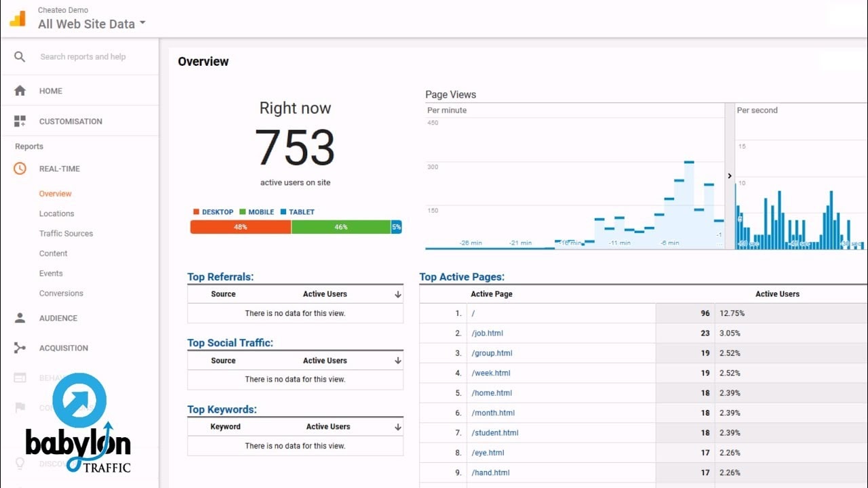Select Traffic Sources report
The width and height of the screenshot is (868, 488).
click(x=66, y=233)
